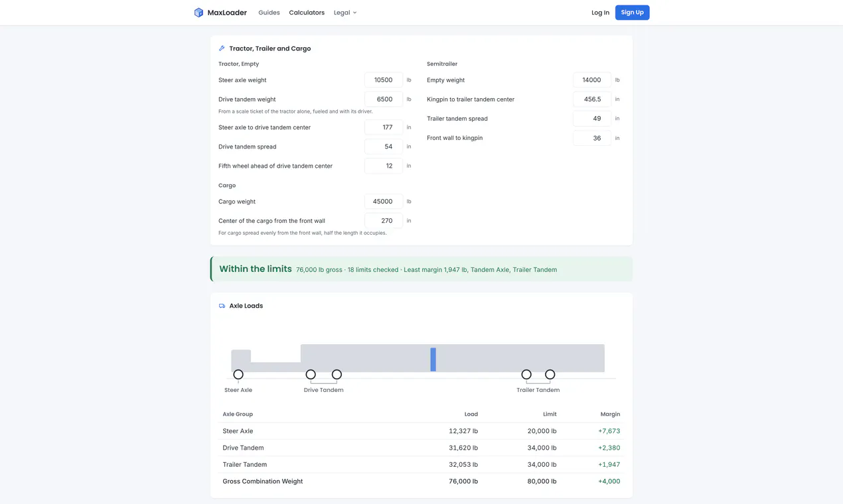Click the Kingpin to trailer tandem center input
The image size is (843, 504).
pyautogui.click(x=592, y=99)
